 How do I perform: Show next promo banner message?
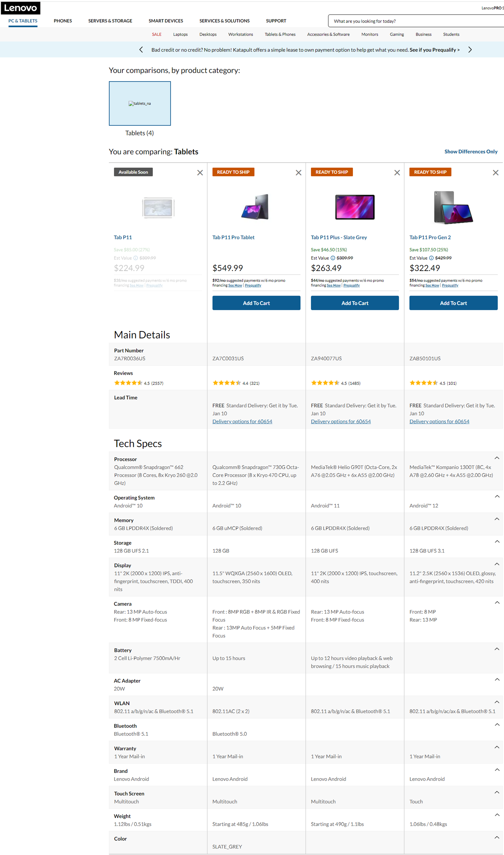pyautogui.click(x=470, y=50)
